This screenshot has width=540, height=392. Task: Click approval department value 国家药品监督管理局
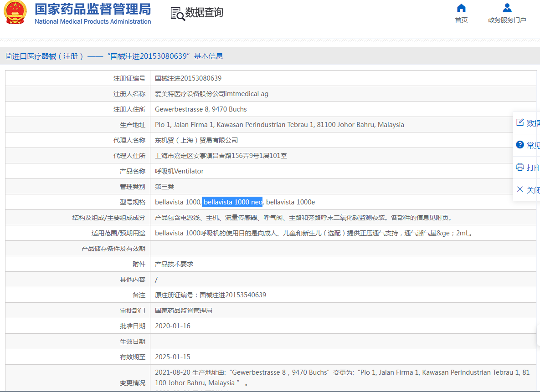coord(184,311)
